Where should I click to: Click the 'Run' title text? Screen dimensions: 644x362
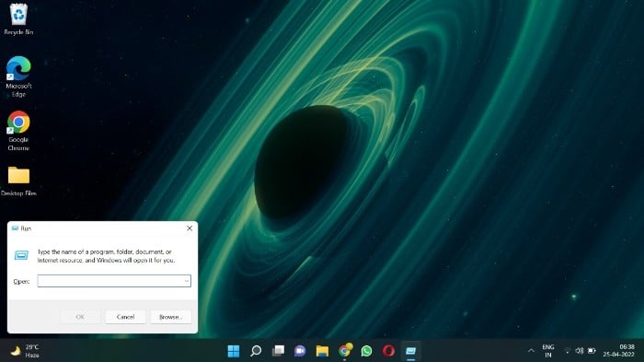pos(26,228)
